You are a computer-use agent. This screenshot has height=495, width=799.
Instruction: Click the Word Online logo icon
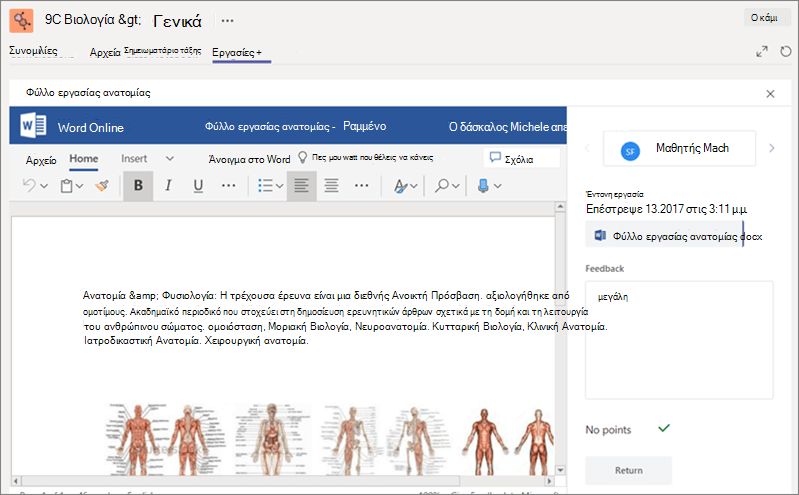click(x=34, y=125)
